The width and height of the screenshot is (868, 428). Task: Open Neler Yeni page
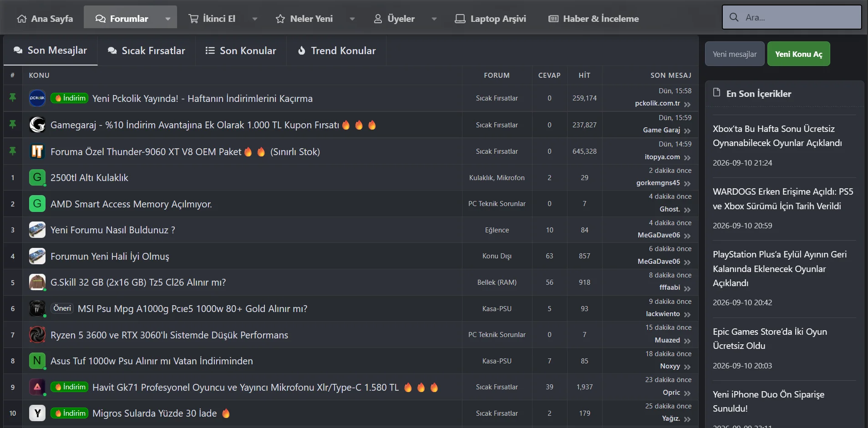[305, 19]
